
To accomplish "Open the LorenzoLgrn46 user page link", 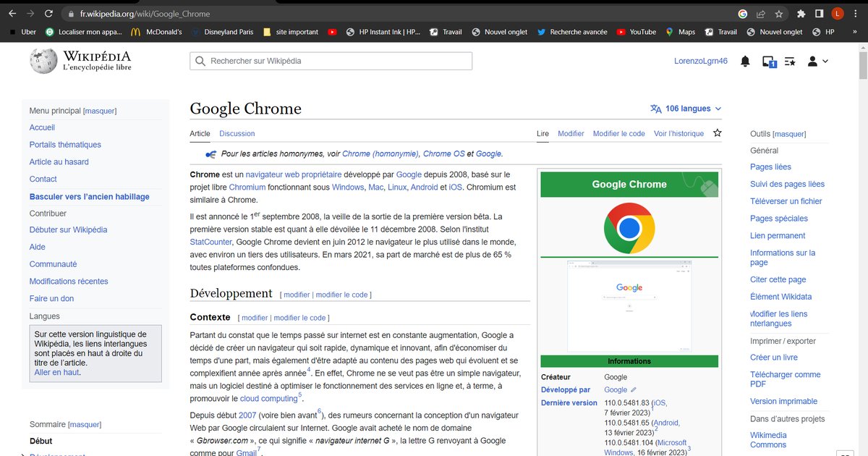I will tap(701, 62).
